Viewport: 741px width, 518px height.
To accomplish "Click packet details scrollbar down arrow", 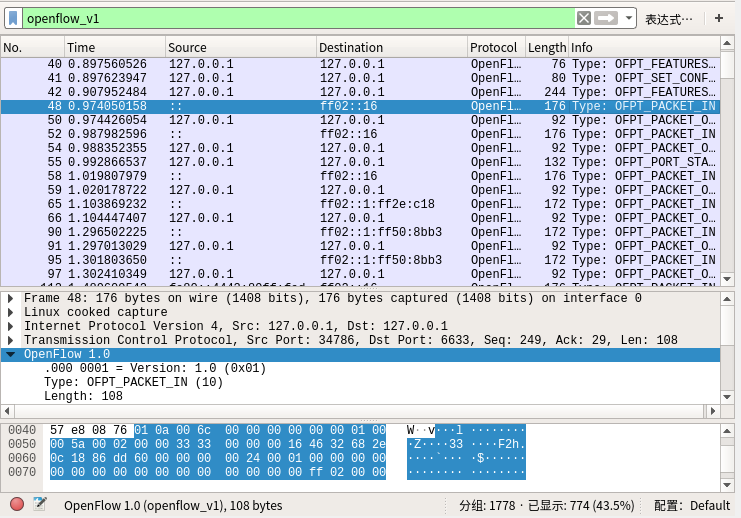I will 727,397.
